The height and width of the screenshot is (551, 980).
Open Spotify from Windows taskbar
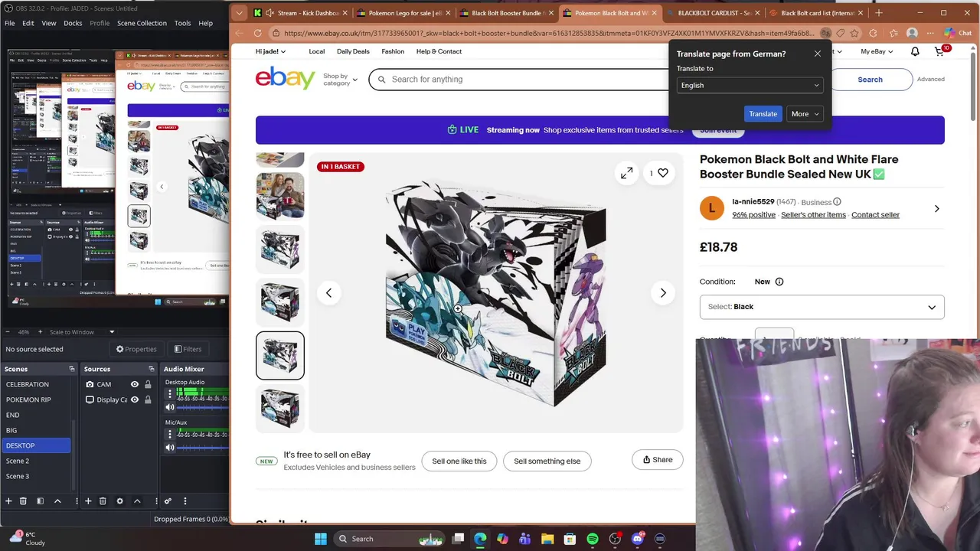tap(593, 539)
